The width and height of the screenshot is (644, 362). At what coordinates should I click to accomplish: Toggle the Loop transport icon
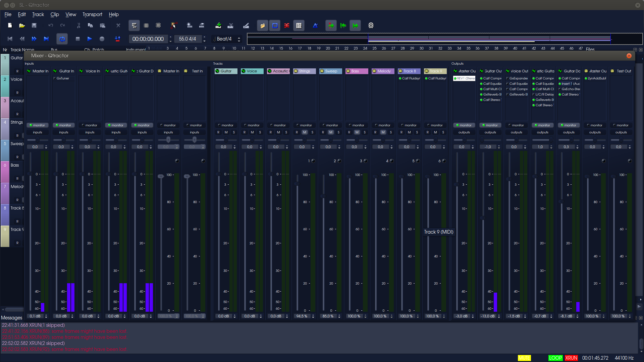62,39
